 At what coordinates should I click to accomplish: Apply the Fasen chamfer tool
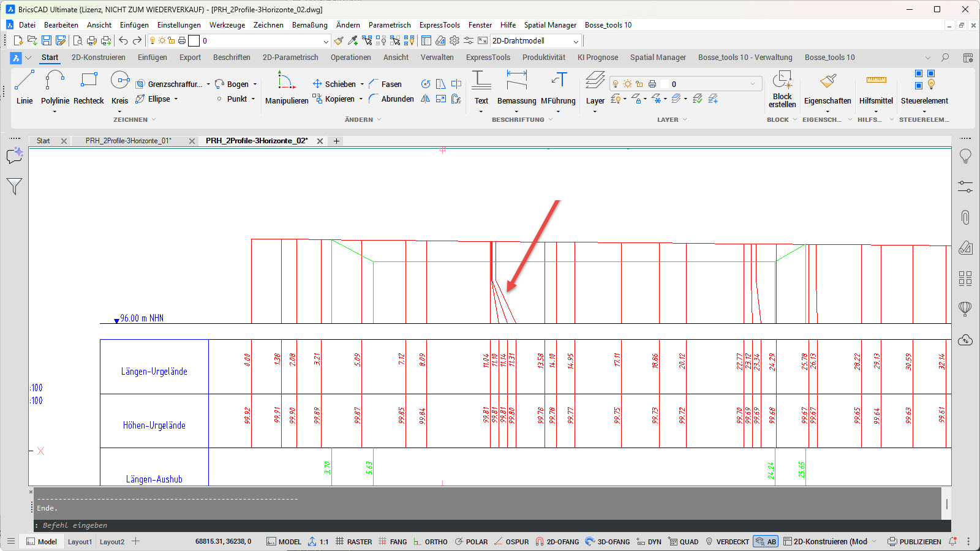pos(385,84)
